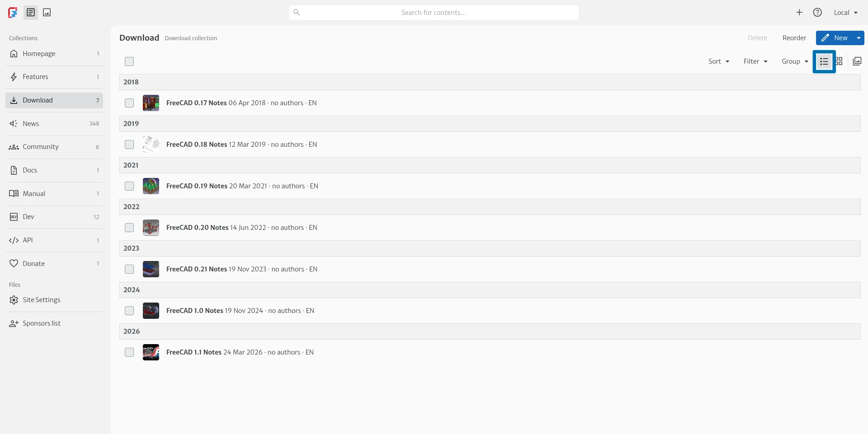Click the search magnifier icon
Screen dimensions: 868x434
[297, 12]
